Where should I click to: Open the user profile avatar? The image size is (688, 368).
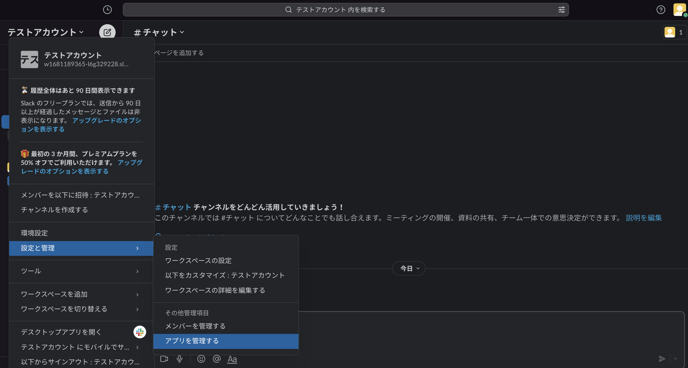pos(679,10)
